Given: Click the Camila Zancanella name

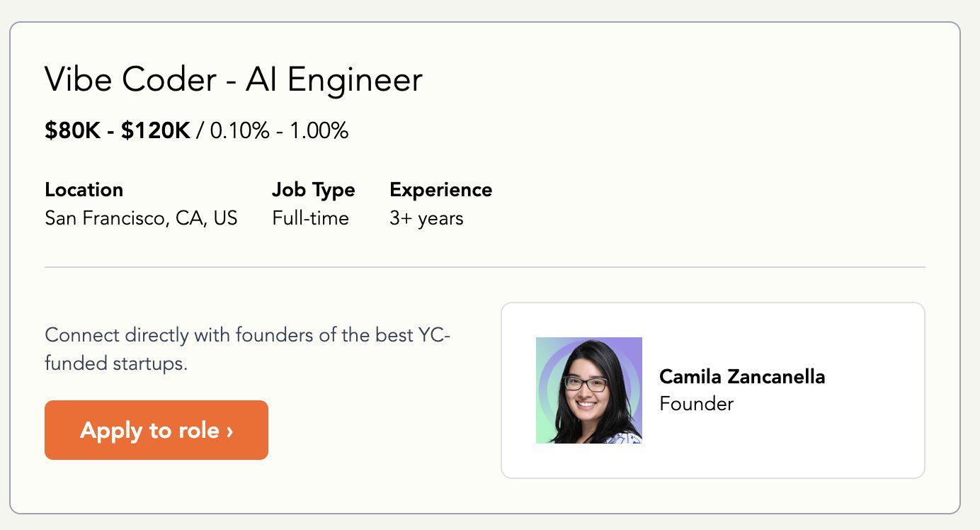Looking at the screenshot, I should pyautogui.click(x=741, y=376).
